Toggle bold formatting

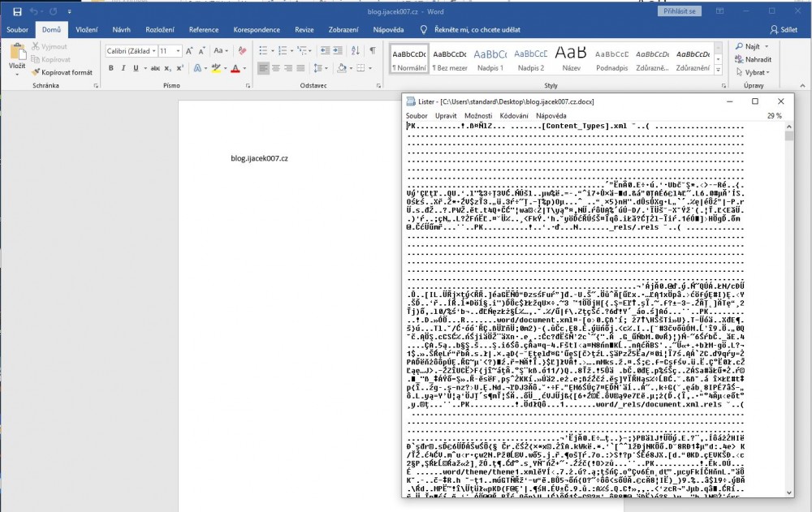[110, 68]
